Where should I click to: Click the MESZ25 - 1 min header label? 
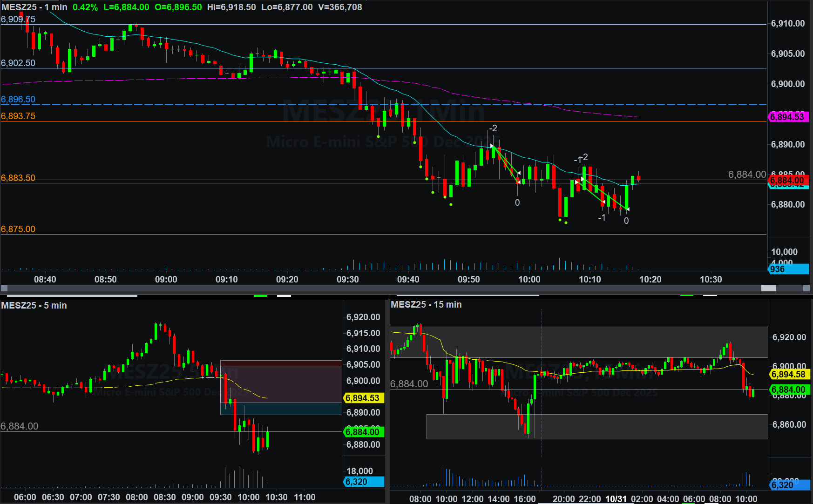[34, 7]
